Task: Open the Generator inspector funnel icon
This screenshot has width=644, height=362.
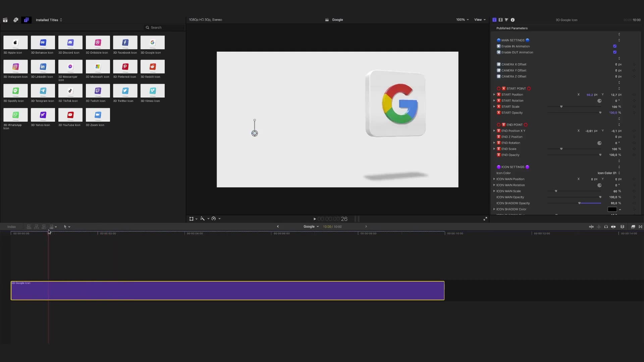Action: click(x=506, y=20)
